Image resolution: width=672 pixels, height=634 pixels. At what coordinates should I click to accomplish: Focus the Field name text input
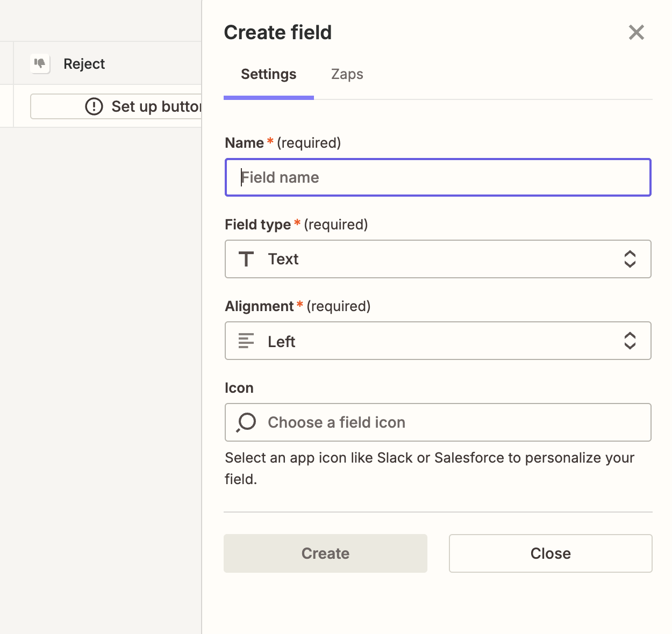(x=438, y=177)
